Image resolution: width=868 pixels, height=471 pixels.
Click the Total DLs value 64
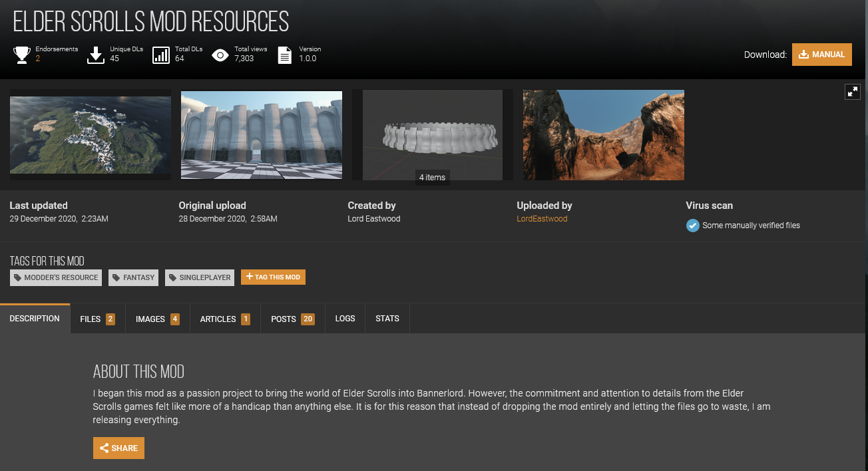(180, 59)
